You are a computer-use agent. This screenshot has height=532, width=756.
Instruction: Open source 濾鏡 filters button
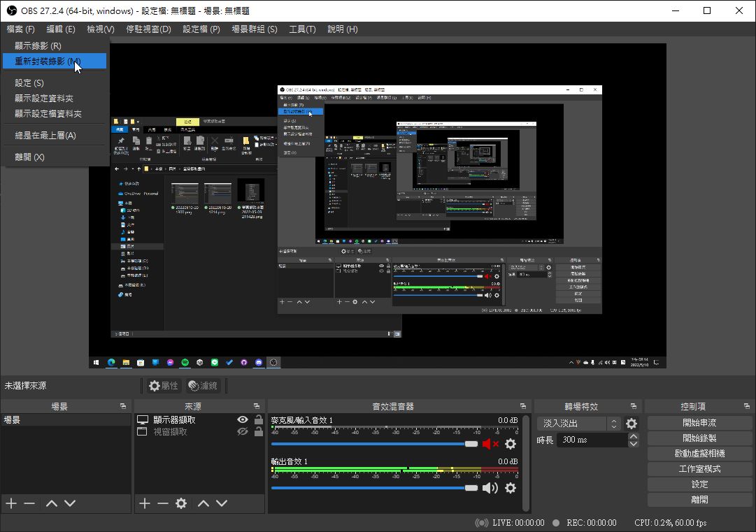pos(203,385)
